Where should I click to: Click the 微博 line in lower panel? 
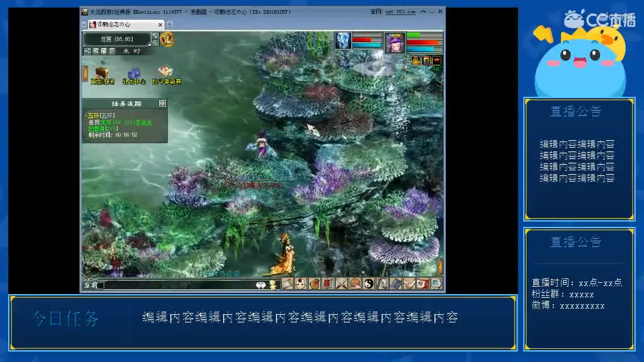tap(568, 306)
